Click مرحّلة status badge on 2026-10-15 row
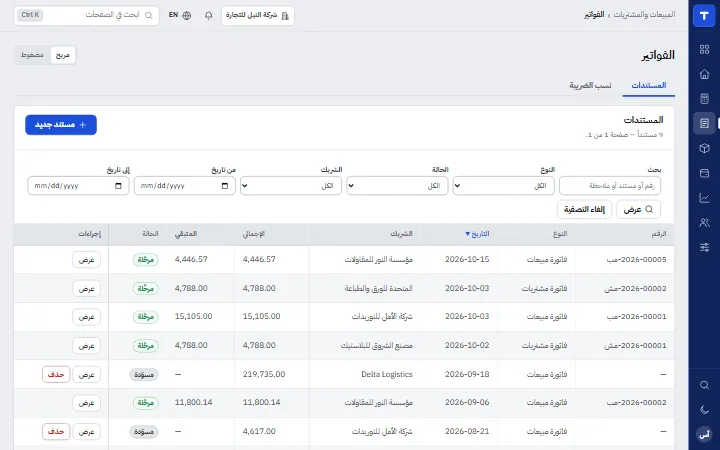This screenshot has width=720, height=450. [146, 260]
